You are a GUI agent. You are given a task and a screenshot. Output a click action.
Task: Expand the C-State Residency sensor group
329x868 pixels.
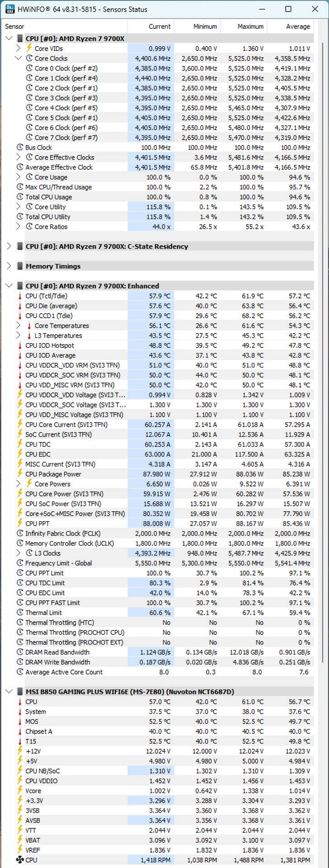[x=9, y=246]
